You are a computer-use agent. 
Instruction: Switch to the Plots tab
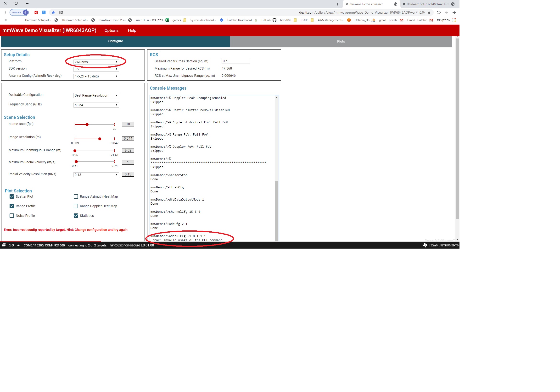(341, 41)
